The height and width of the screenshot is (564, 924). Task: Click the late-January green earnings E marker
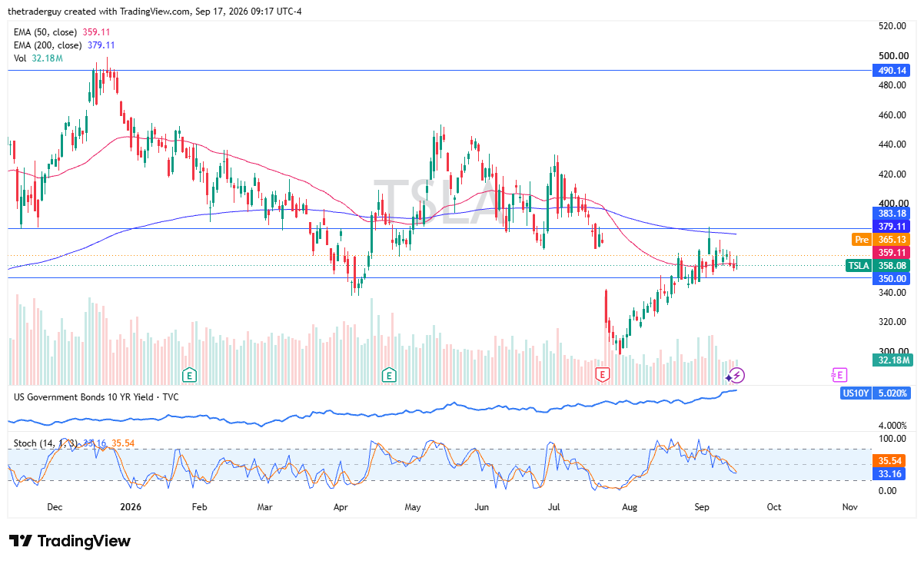click(x=188, y=375)
